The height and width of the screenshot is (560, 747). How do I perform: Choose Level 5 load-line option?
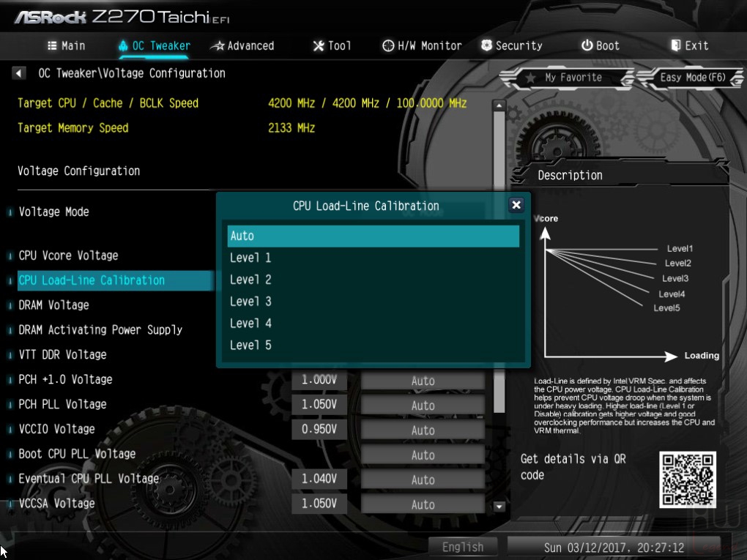click(x=373, y=346)
